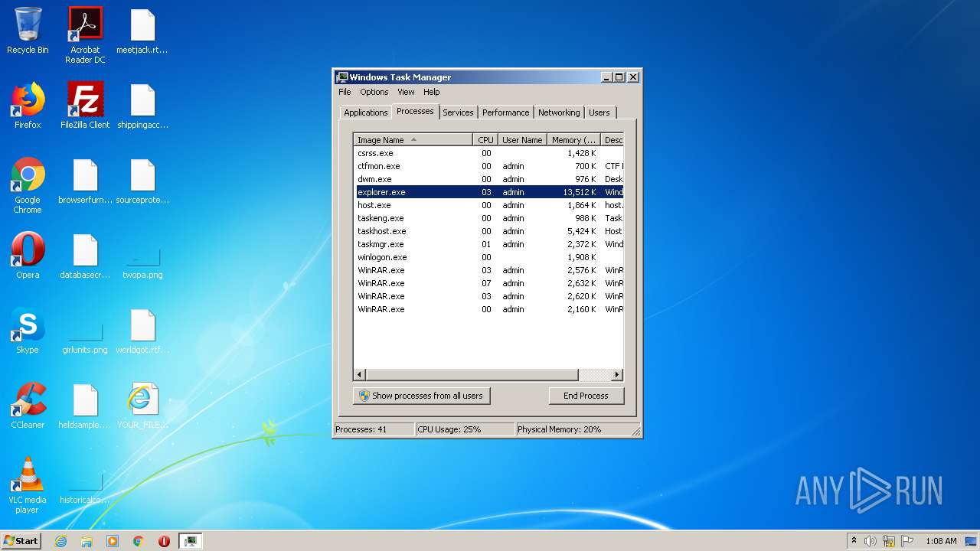Open Internet Explorer from the taskbar
The height and width of the screenshot is (551, 980).
coord(60,541)
